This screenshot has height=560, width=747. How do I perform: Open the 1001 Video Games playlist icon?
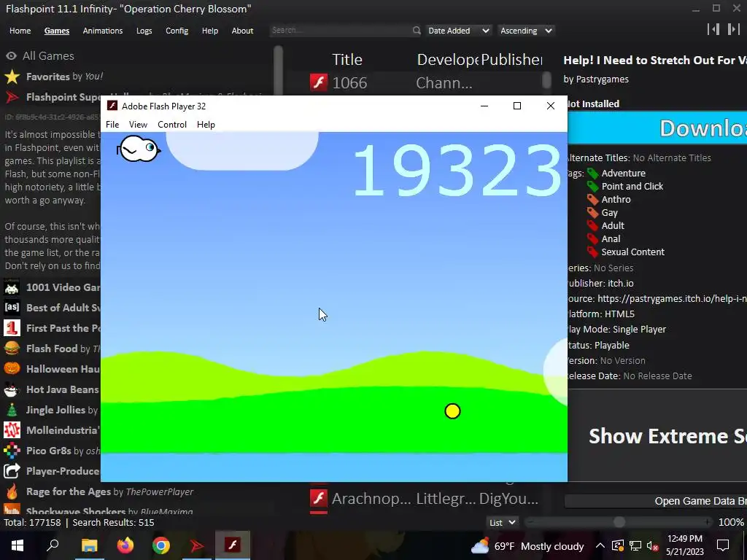click(12, 287)
